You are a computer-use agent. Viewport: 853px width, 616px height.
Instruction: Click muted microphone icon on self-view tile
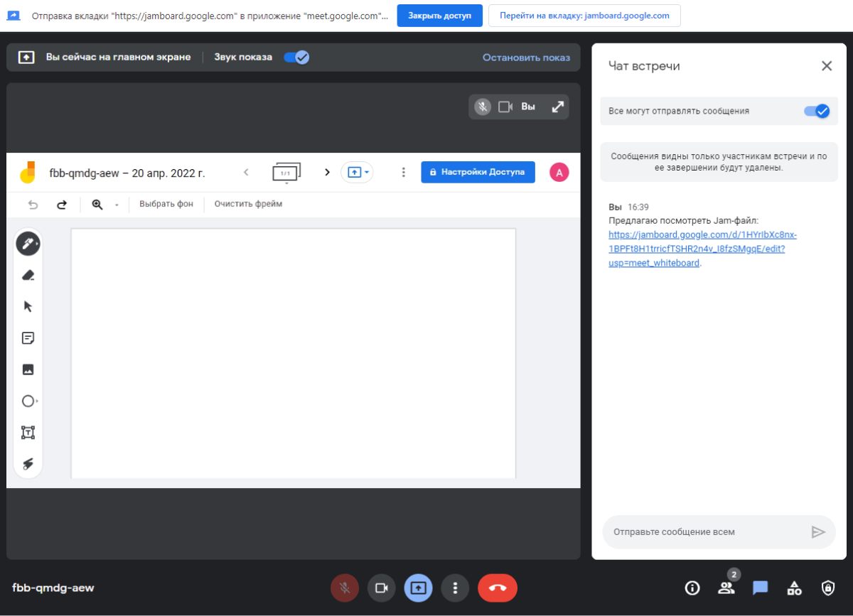pos(483,107)
